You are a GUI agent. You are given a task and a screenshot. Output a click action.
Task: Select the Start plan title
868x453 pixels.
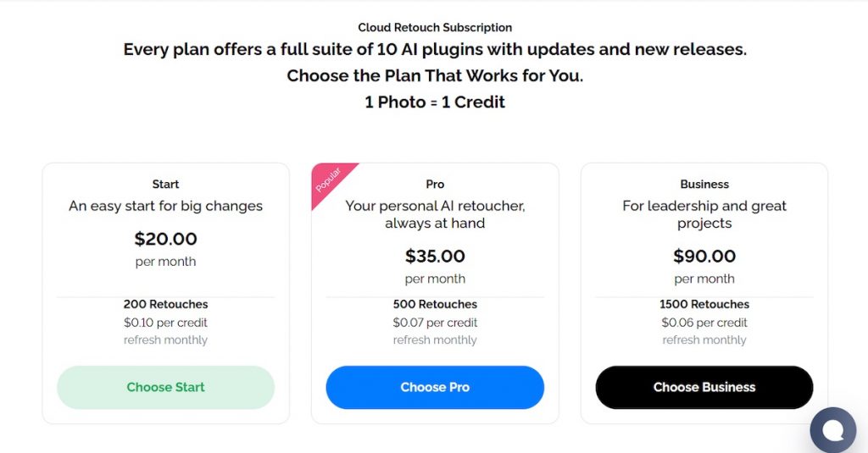[x=165, y=184]
